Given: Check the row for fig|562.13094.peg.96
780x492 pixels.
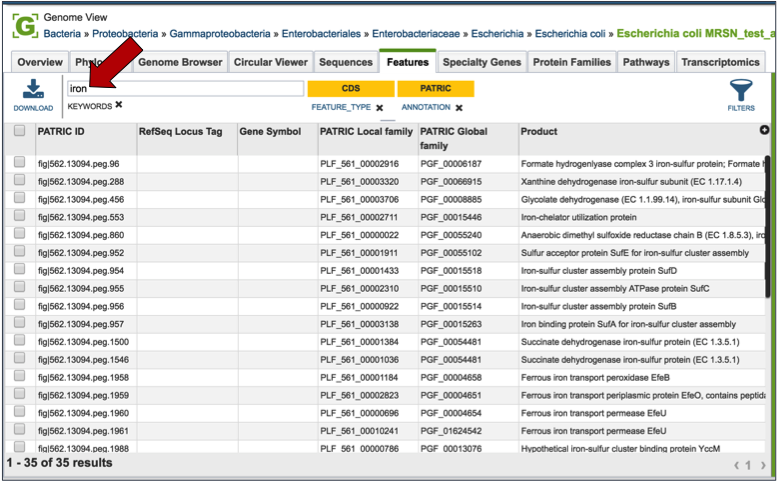Looking at the screenshot, I should [x=19, y=163].
